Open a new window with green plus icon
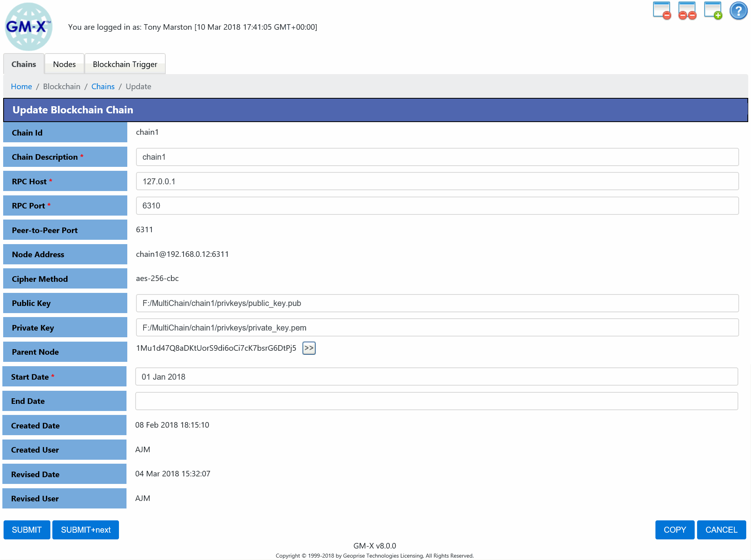 point(713,11)
